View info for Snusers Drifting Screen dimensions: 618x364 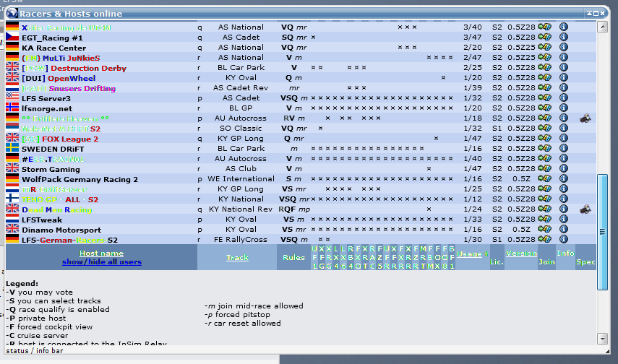[x=564, y=87]
